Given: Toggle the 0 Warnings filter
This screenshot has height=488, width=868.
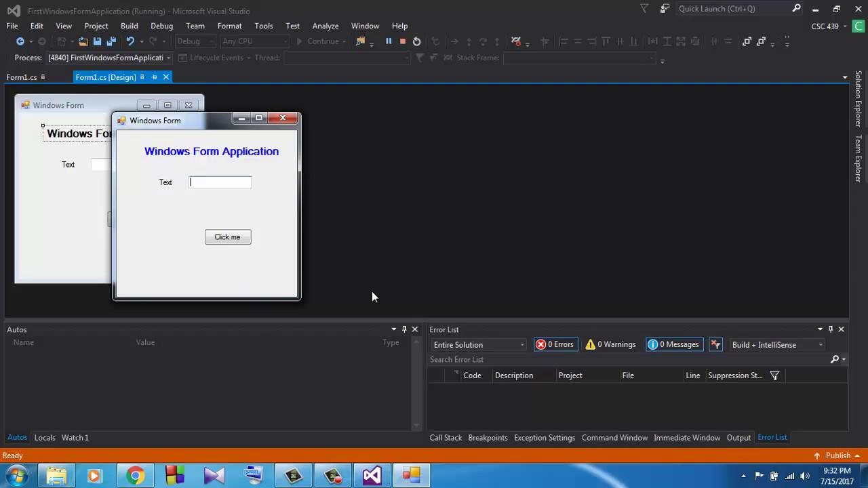Looking at the screenshot, I should click(610, 344).
